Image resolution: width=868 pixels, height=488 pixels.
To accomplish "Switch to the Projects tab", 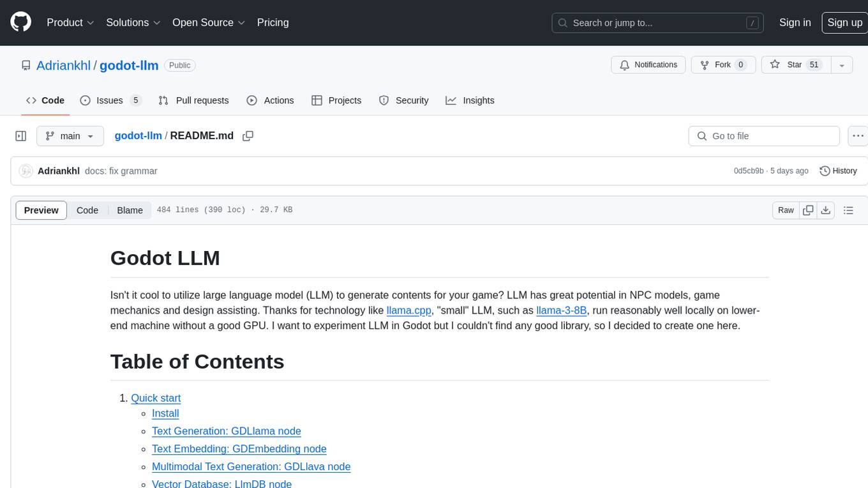I will pyautogui.click(x=336, y=100).
